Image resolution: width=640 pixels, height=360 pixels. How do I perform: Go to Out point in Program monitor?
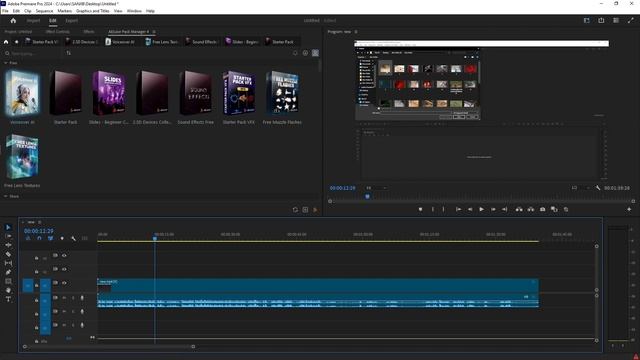(x=504, y=209)
